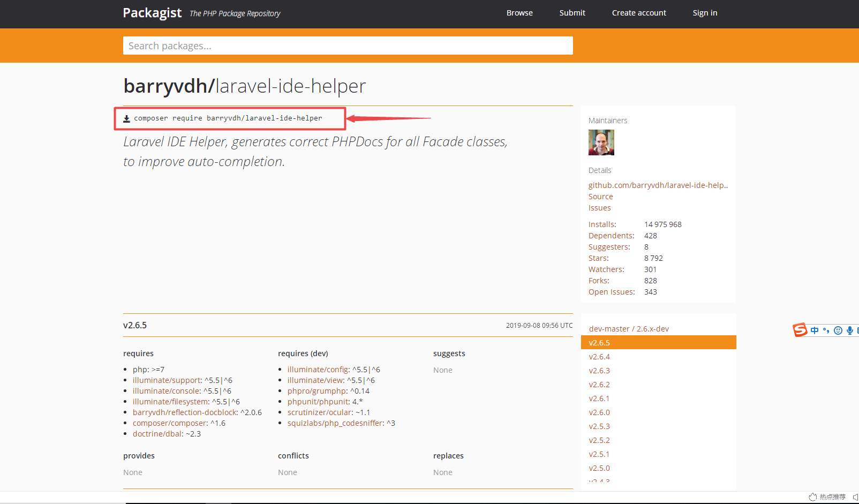The image size is (859, 504).
Task: Click the Sogou input method S icon
Action: point(800,330)
